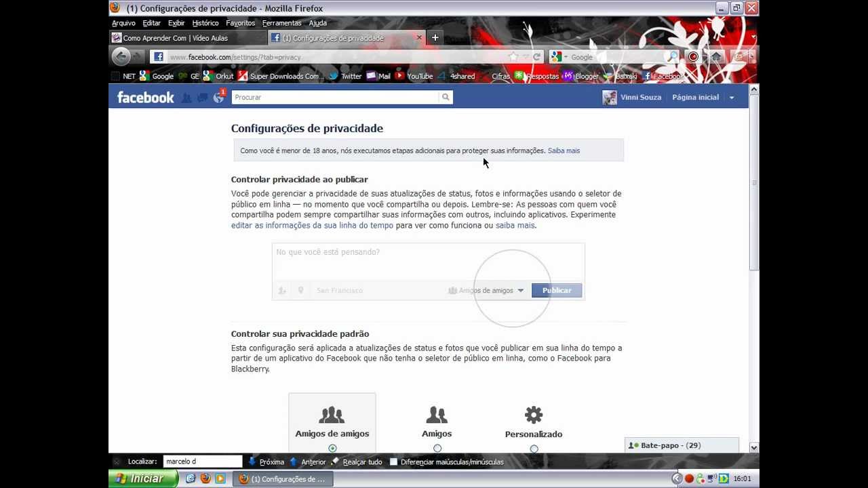Click the tag friends icon in status composer
Screen dimensions: 868x488
[x=282, y=290]
